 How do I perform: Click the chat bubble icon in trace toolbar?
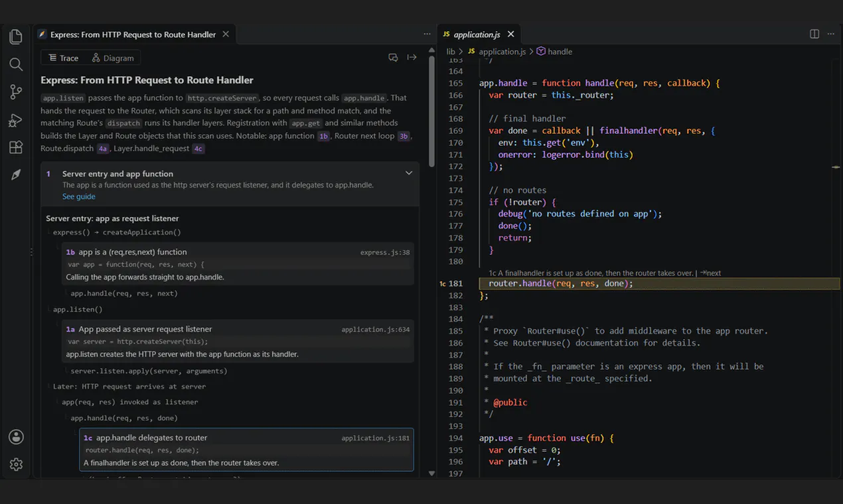393,58
